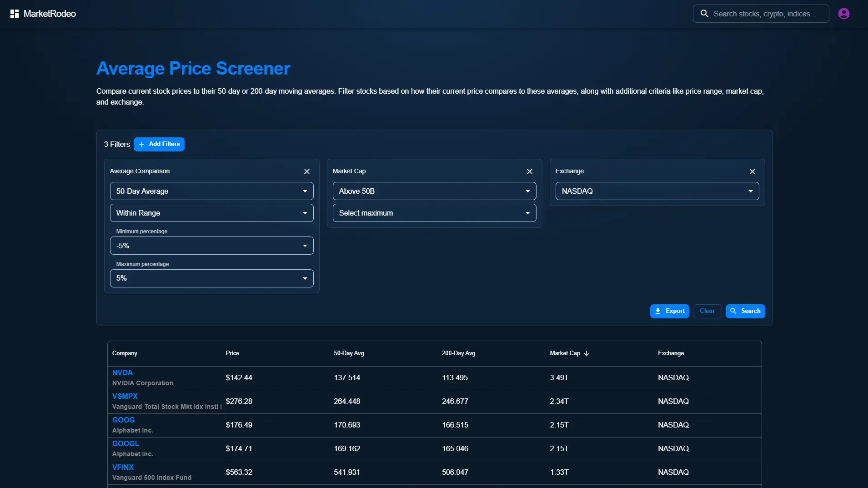Select VFINX's 1.33T market cap value
This screenshot has width=868, height=488.
coord(559,472)
